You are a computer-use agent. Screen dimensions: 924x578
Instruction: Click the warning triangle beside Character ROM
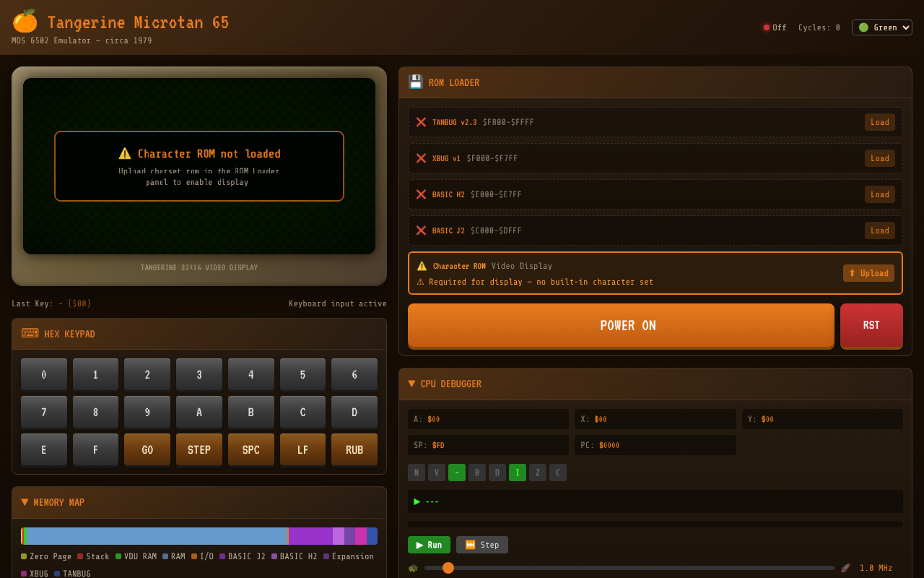421,266
